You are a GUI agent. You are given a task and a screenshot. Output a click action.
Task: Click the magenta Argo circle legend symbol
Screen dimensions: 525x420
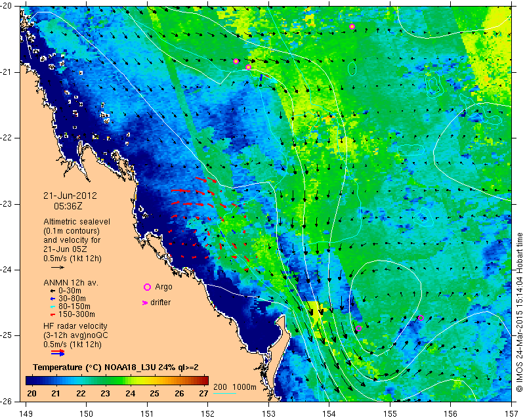147,287
